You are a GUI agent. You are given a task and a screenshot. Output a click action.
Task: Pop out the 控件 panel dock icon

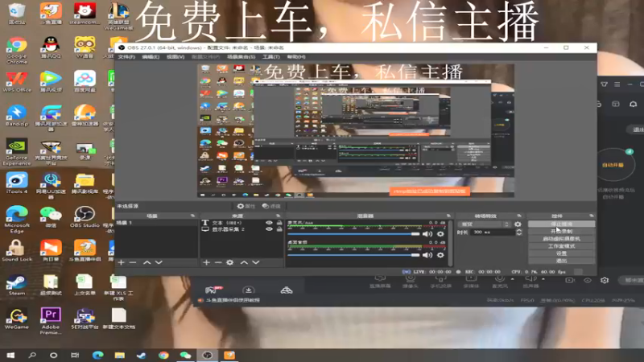(592, 216)
